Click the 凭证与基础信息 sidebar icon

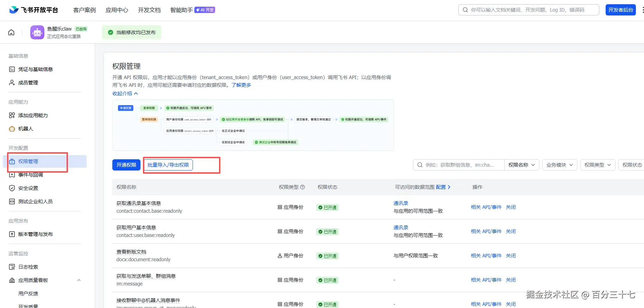12,69
